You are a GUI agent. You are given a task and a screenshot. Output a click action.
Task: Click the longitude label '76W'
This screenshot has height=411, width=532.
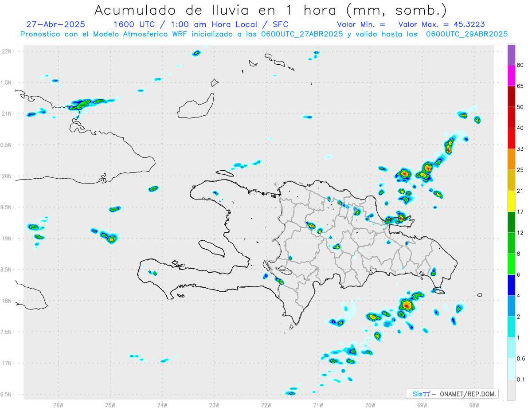pyautogui.click(x=58, y=404)
